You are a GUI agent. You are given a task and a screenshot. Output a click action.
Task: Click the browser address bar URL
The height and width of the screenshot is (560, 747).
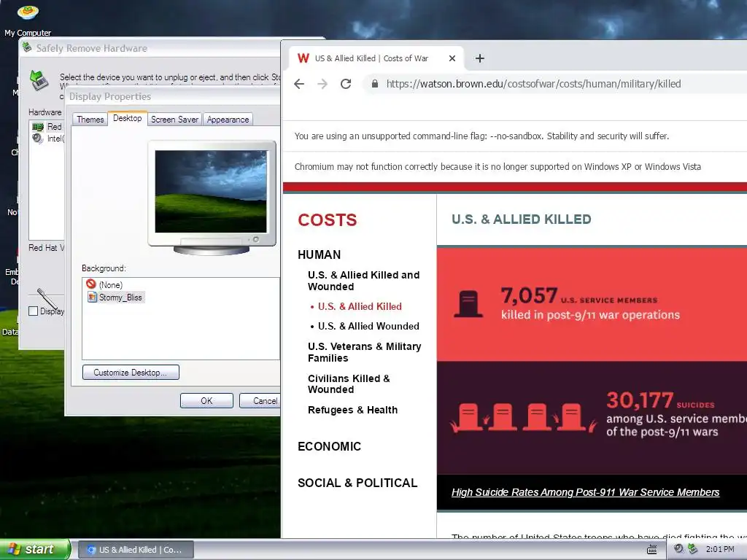(533, 84)
